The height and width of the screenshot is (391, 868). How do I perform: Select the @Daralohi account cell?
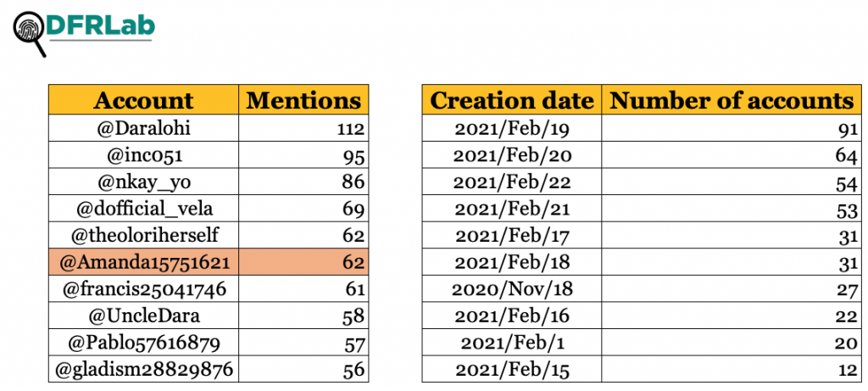click(143, 128)
